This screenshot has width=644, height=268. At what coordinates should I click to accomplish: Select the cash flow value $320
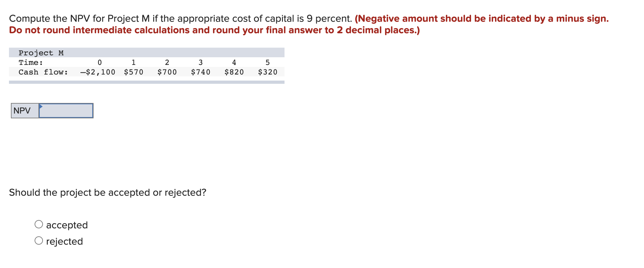click(267, 72)
